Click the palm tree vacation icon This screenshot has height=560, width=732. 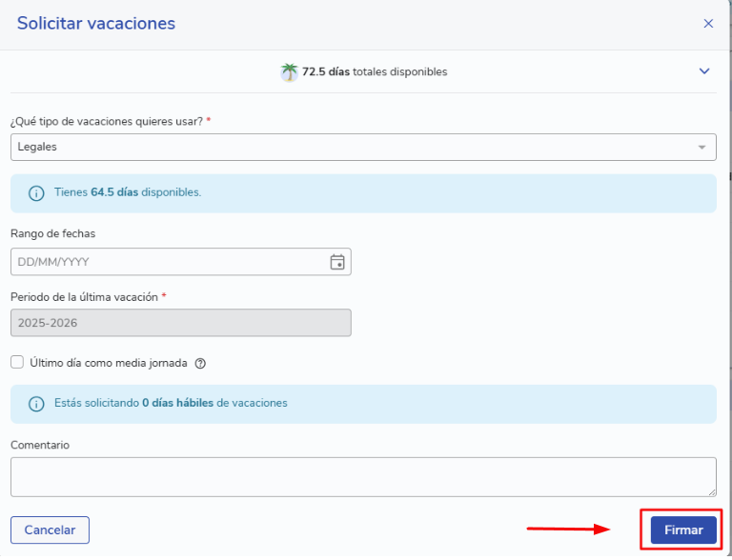(289, 72)
